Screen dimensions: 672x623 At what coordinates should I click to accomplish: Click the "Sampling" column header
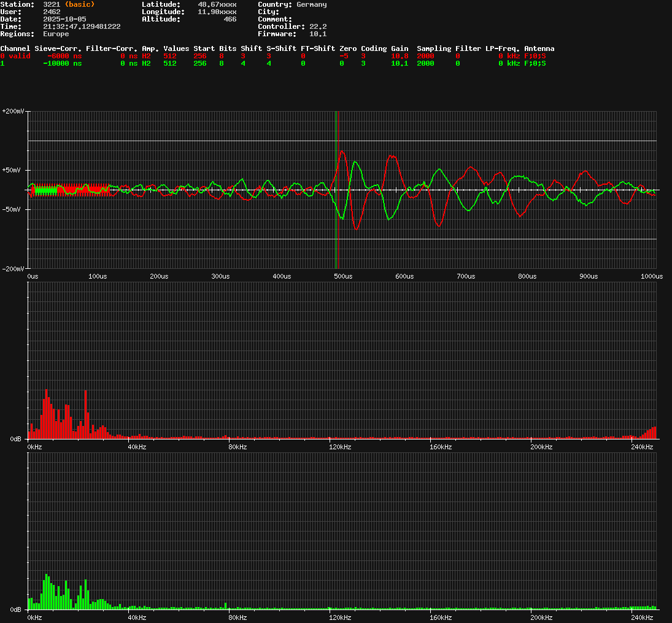tap(434, 48)
